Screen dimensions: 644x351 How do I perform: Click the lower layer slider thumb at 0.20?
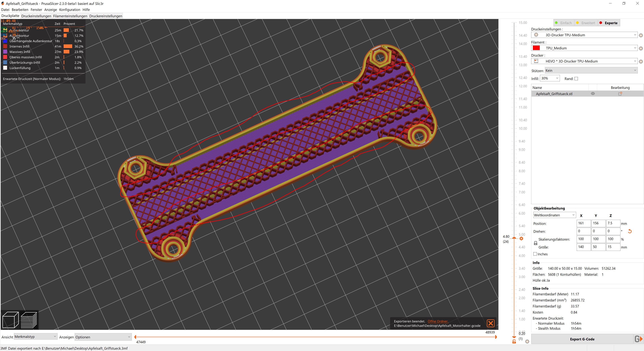pyautogui.click(x=514, y=337)
